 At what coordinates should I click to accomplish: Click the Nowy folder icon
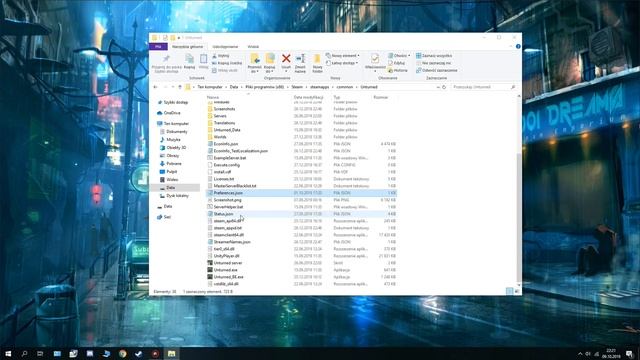(317, 59)
